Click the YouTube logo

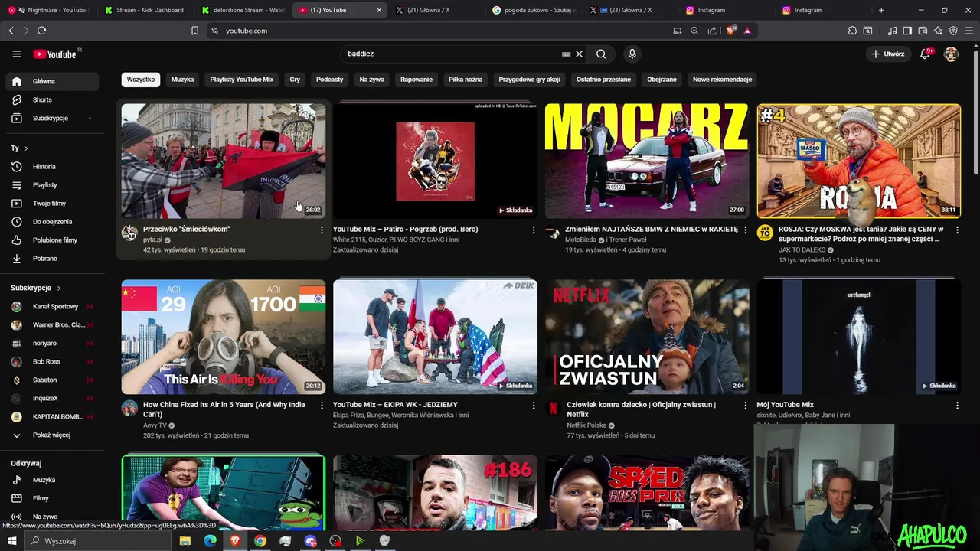tap(55, 54)
